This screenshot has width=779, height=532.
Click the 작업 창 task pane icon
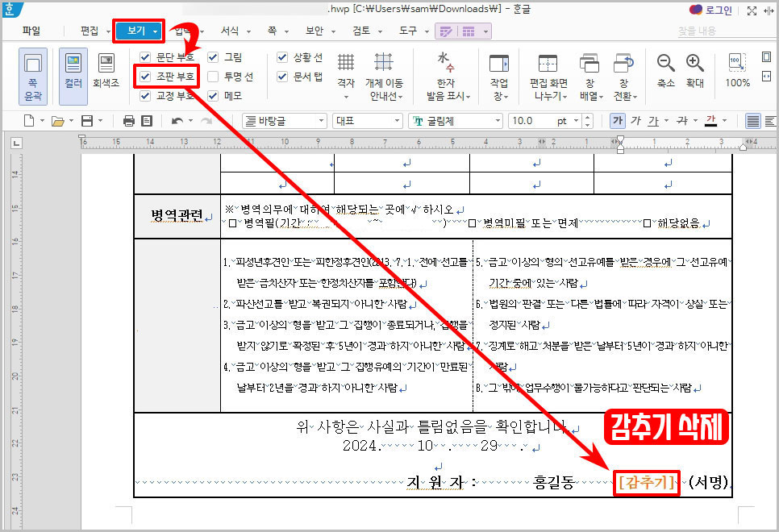[x=501, y=73]
